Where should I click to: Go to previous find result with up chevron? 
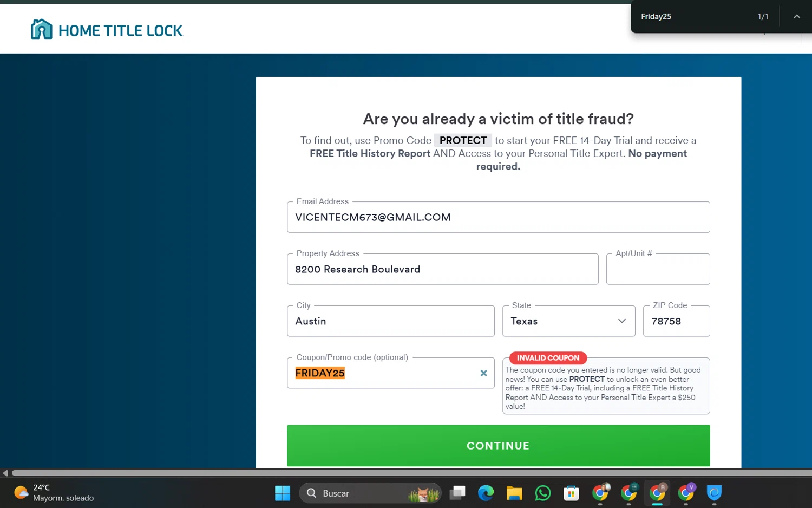(x=796, y=17)
